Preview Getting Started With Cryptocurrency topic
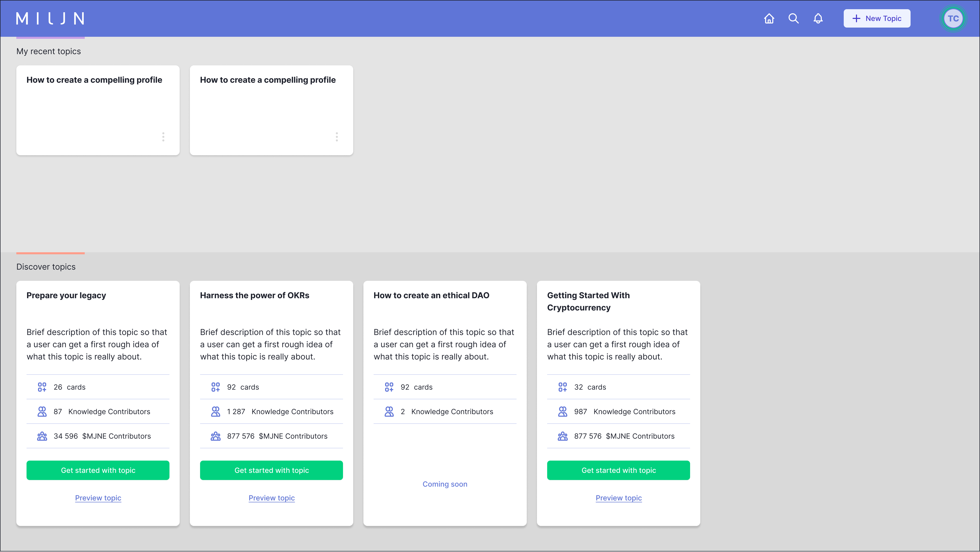Viewport: 980px width, 552px height. tap(618, 498)
